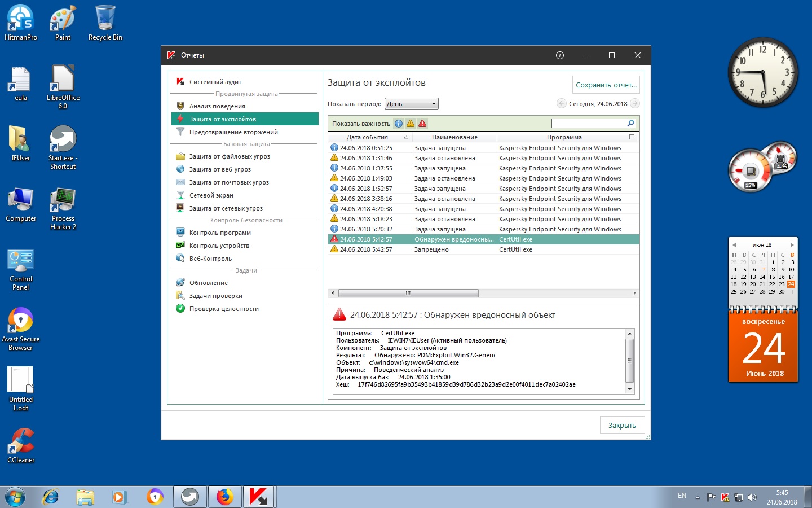This screenshot has width=812, height=508.
Task: Open Paint desktop shortcut
Action: (x=63, y=23)
